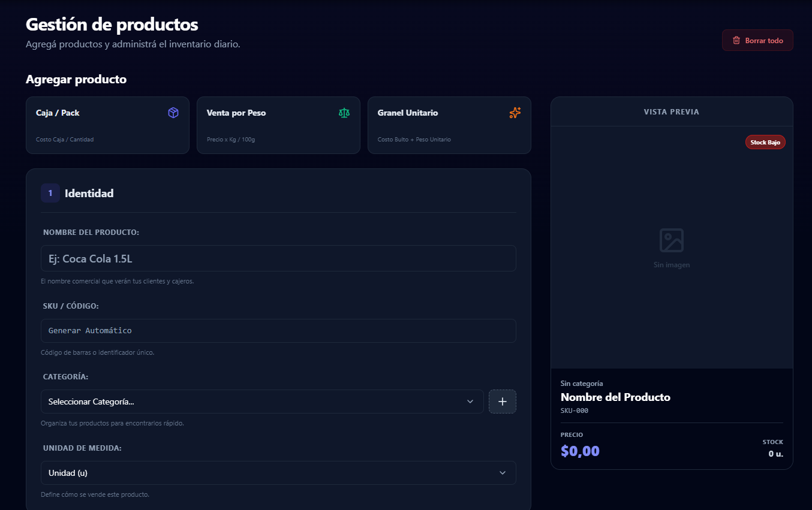Click the $0,00 price display
This screenshot has height=510, width=812.
click(580, 451)
